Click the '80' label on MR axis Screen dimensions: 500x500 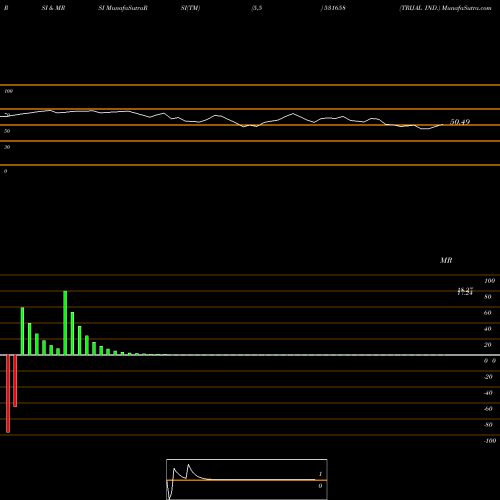(488, 297)
